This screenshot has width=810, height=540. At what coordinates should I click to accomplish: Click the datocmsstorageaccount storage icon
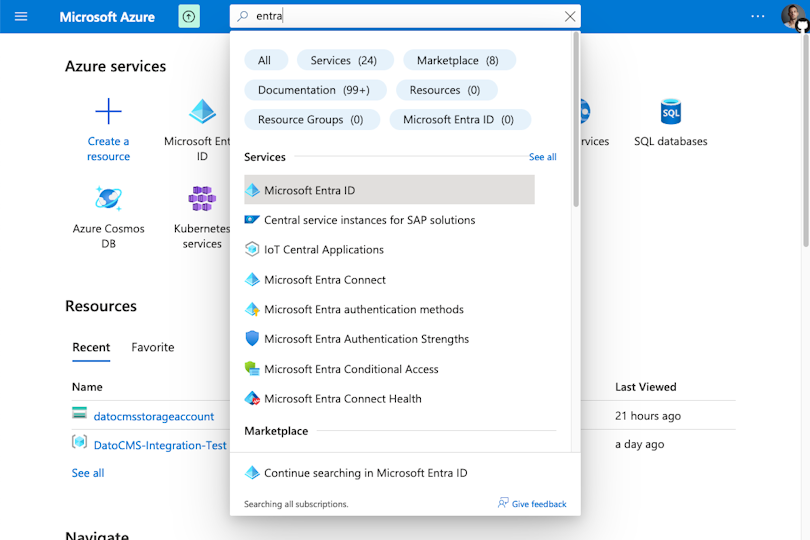tap(80, 412)
